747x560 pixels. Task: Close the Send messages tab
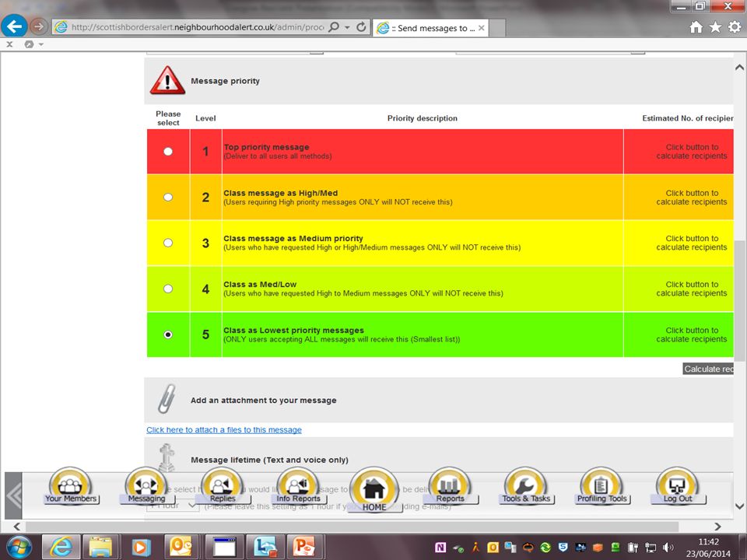(482, 28)
